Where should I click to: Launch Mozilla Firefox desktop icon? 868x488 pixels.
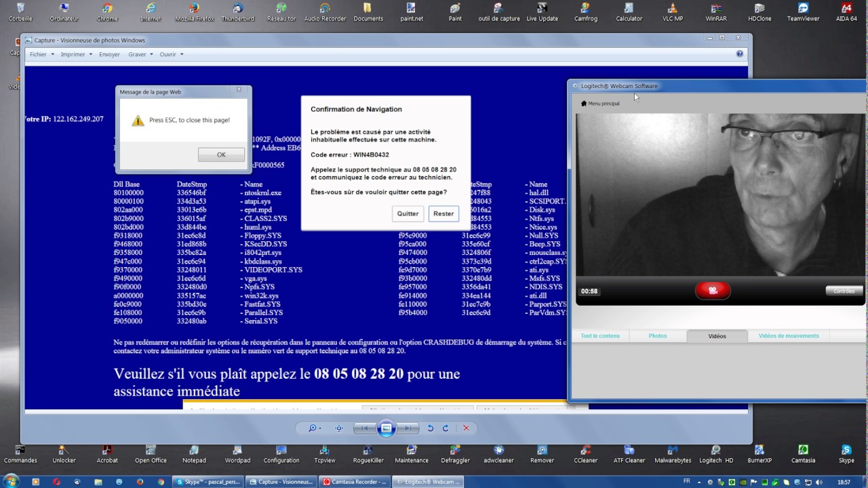pyautogui.click(x=194, y=12)
